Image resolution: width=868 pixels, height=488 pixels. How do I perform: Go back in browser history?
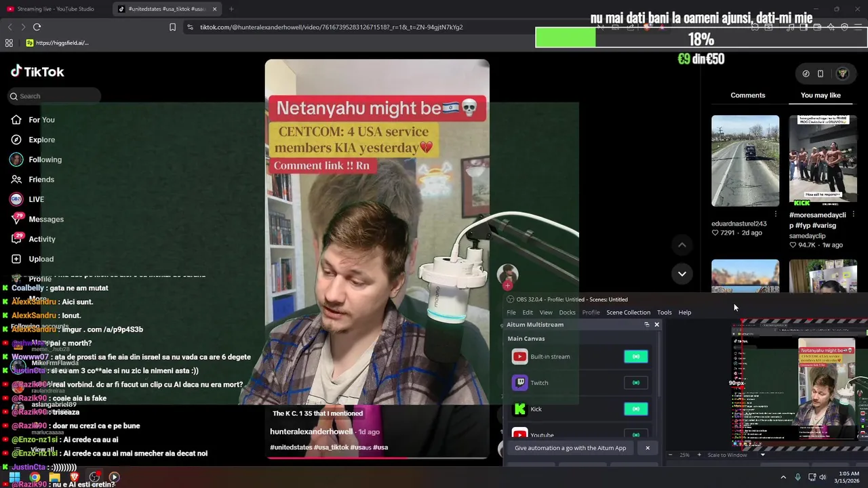tap(9, 27)
